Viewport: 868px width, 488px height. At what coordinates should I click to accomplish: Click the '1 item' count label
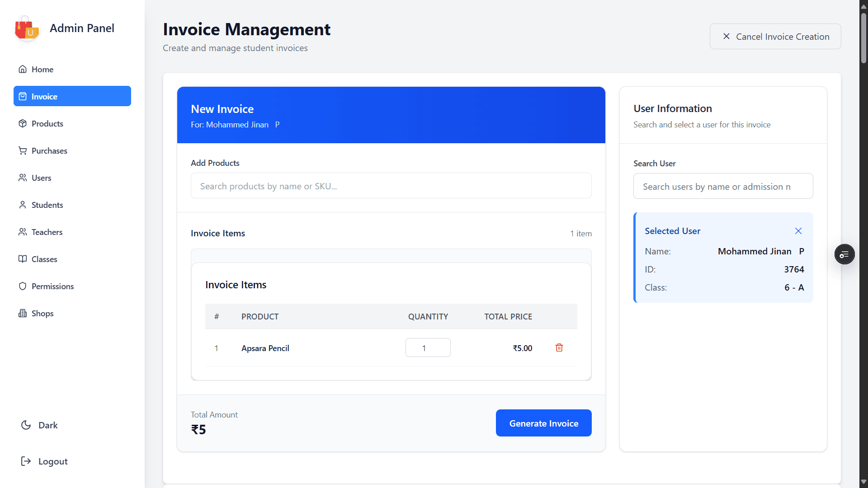click(581, 233)
